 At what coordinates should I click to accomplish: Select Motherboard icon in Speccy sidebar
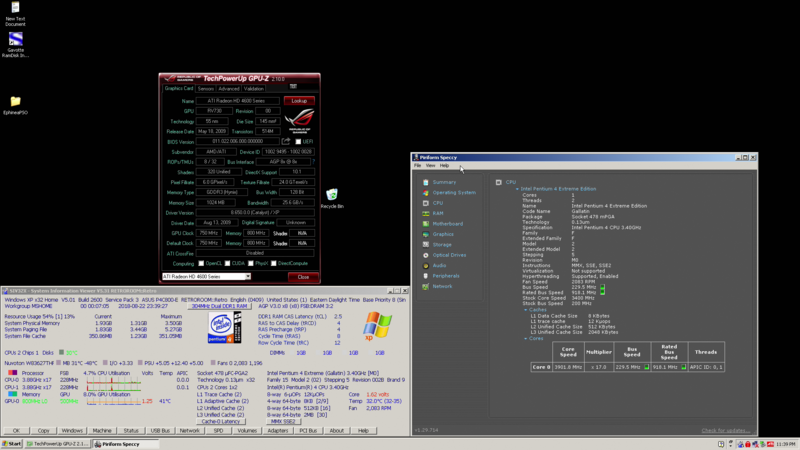coord(426,224)
